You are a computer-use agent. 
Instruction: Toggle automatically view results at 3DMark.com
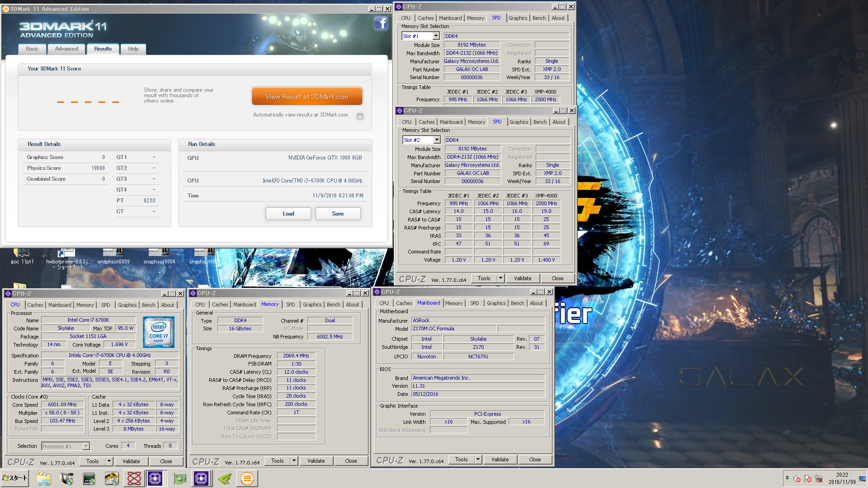click(x=360, y=116)
